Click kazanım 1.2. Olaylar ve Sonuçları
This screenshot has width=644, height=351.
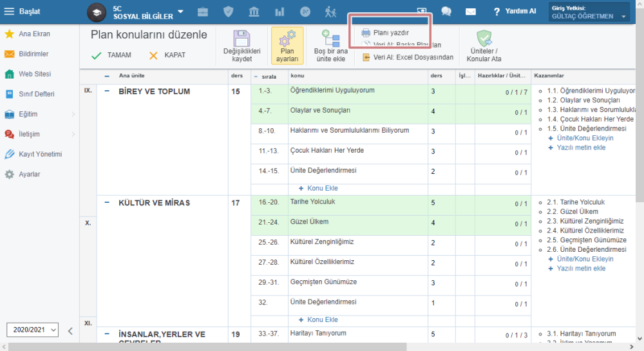583,100
